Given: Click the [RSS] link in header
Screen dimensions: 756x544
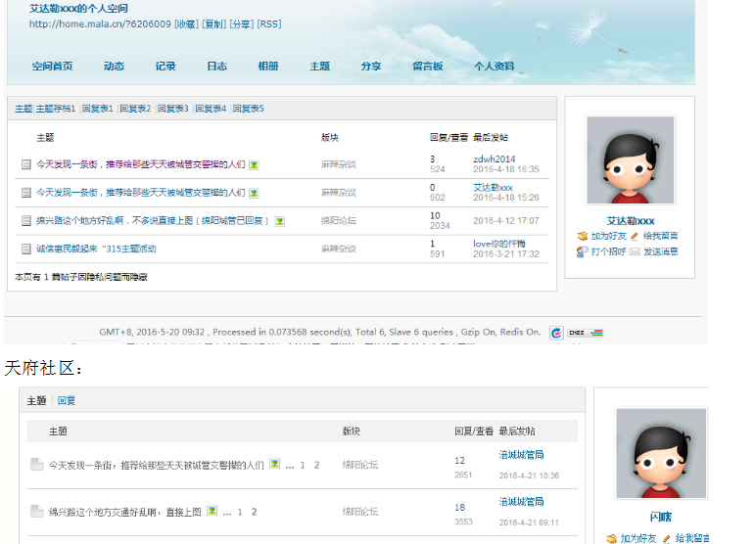Looking at the screenshot, I should pos(269,23).
